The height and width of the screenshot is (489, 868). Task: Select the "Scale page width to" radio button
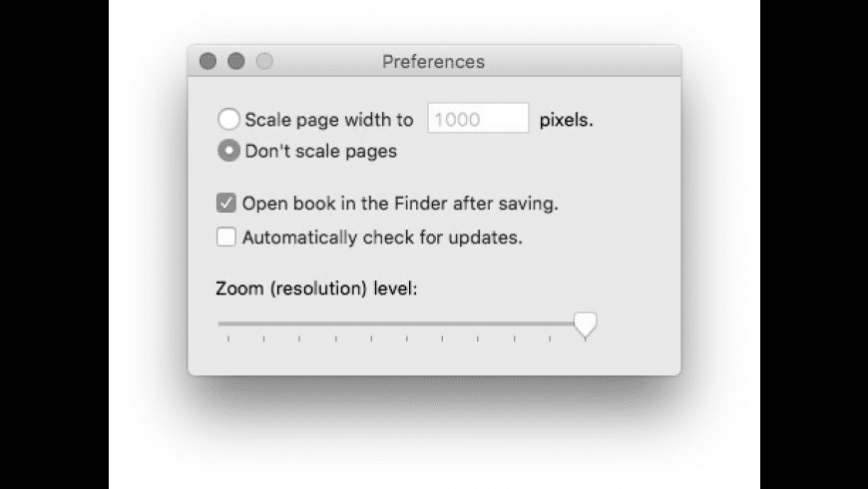point(228,120)
